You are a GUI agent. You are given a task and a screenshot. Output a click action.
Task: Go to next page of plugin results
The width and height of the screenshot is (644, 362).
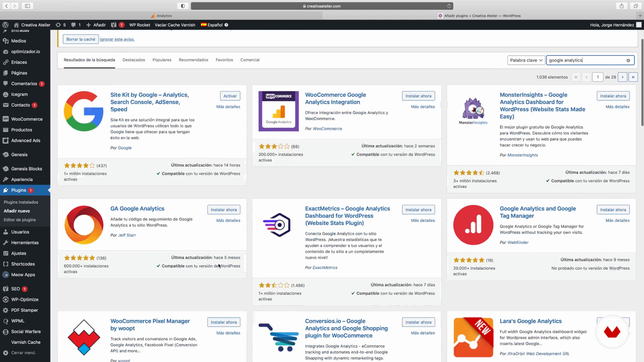tap(623, 77)
